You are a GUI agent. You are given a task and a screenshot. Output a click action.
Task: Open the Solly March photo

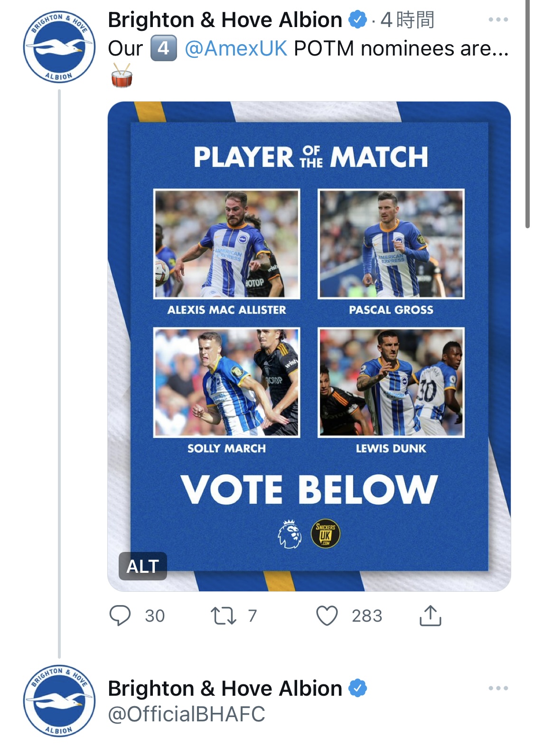coord(227,382)
